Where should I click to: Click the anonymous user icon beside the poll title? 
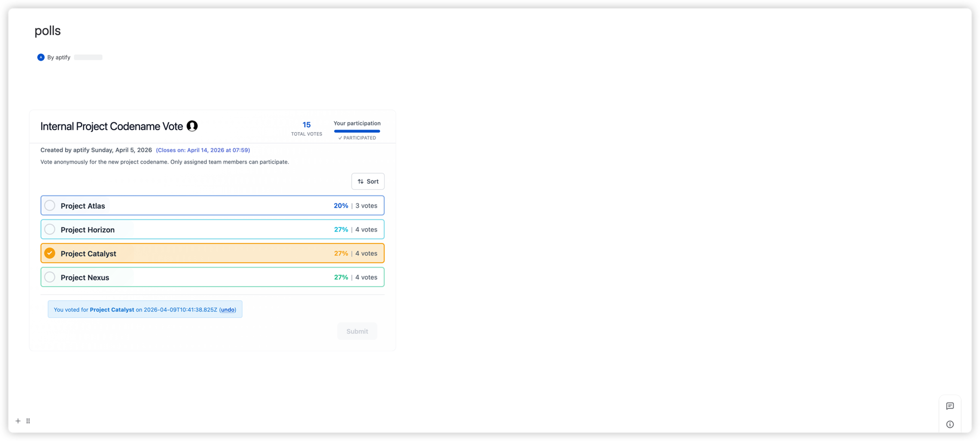[x=192, y=126]
